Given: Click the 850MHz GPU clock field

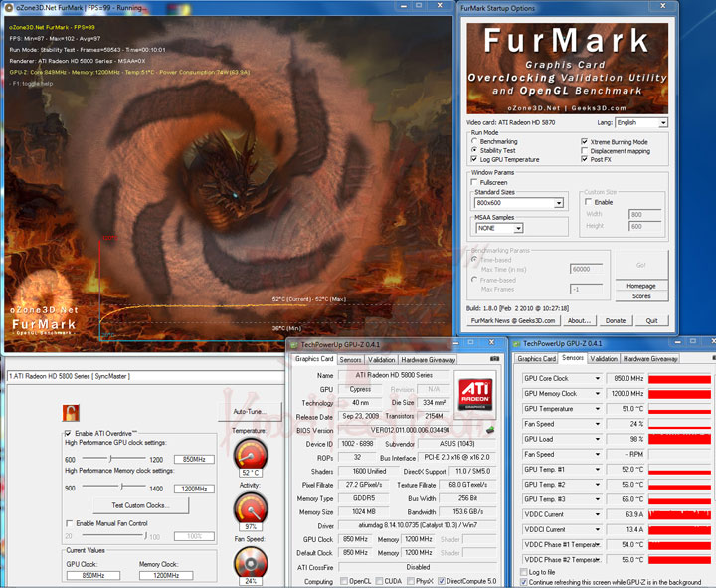Looking at the screenshot, I should [x=194, y=460].
